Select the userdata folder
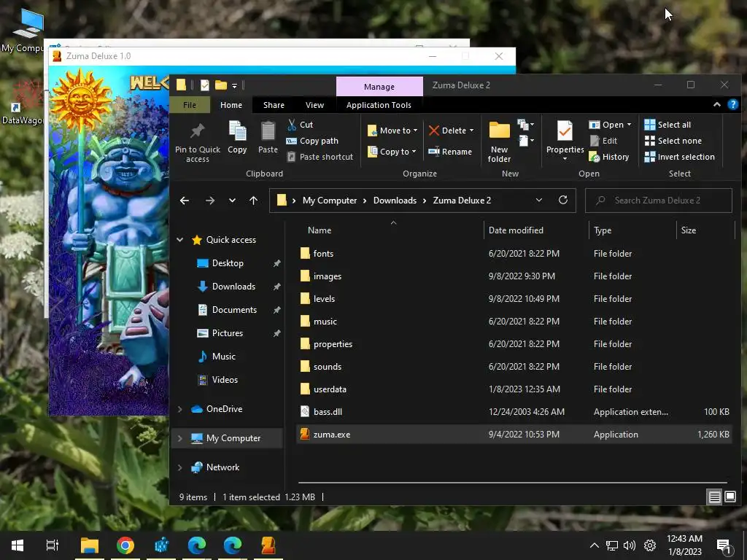747x560 pixels. (x=514, y=389)
